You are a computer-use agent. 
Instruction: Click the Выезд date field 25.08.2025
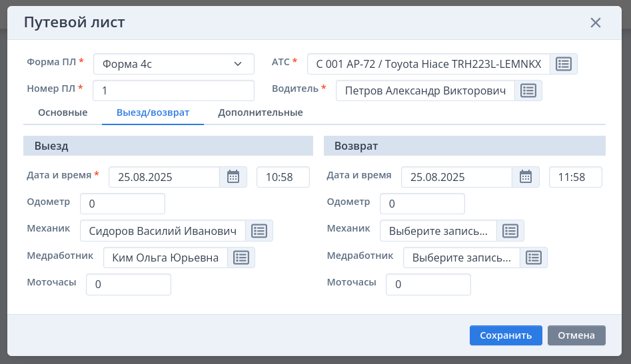pos(164,177)
